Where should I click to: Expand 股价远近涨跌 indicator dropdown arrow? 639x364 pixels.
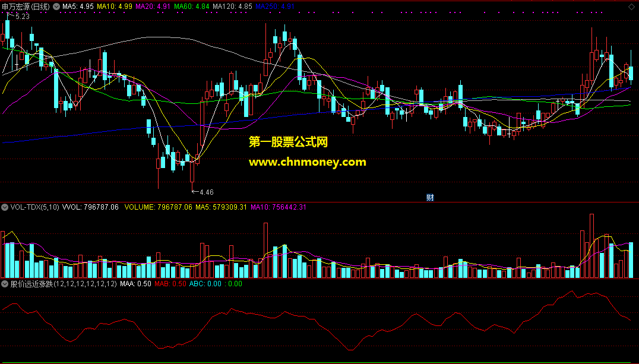pos(5,284)
